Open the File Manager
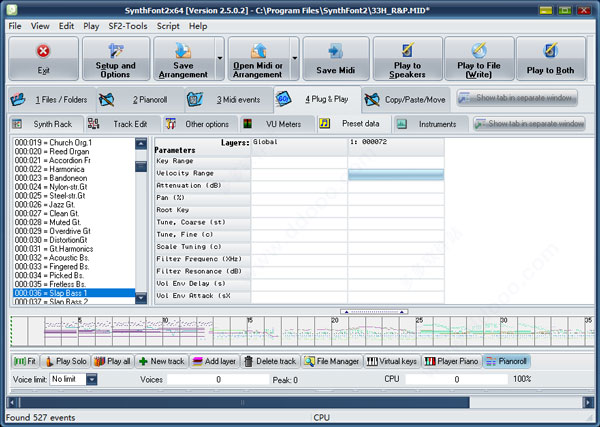This screenshot has height=427, width=600. [x=332, y=361]
